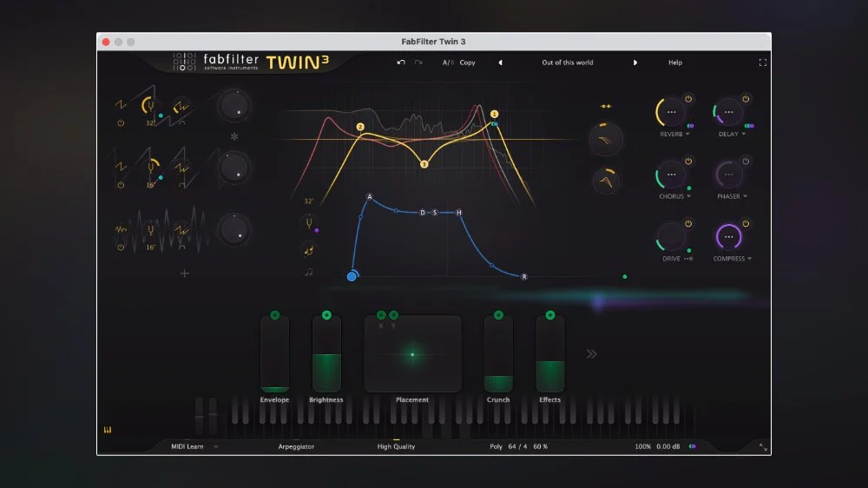Click oscillator 3 noise waveform icon
This screenshot has height=488, width=868.
pos(121,228)
